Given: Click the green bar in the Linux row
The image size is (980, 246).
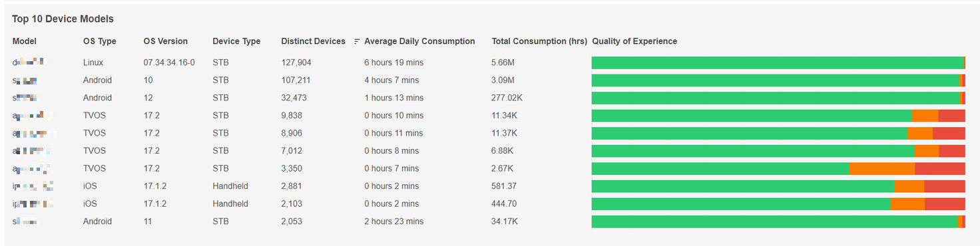Looking at the screenshot, I should click(x=778, y=63).
